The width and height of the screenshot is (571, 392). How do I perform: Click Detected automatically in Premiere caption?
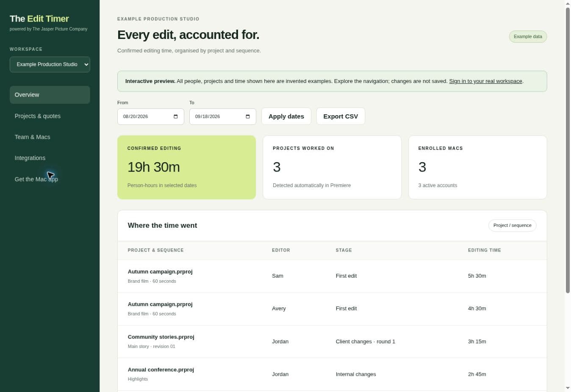coord(312,185)
